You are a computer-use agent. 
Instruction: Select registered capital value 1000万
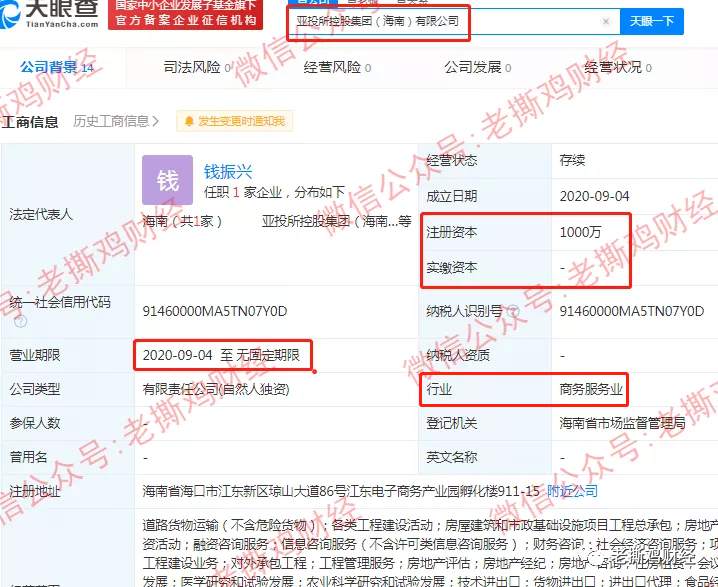click(580, 232)
